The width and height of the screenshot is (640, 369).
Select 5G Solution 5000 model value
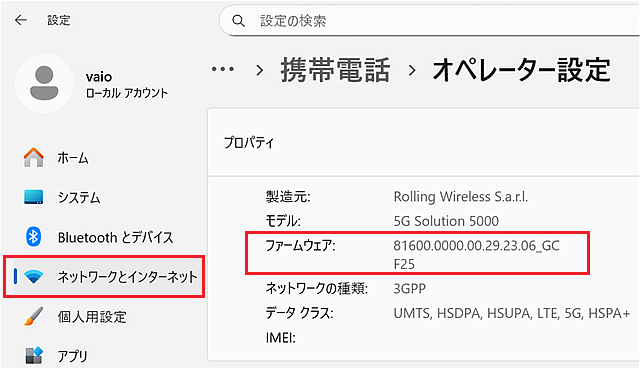446,221
